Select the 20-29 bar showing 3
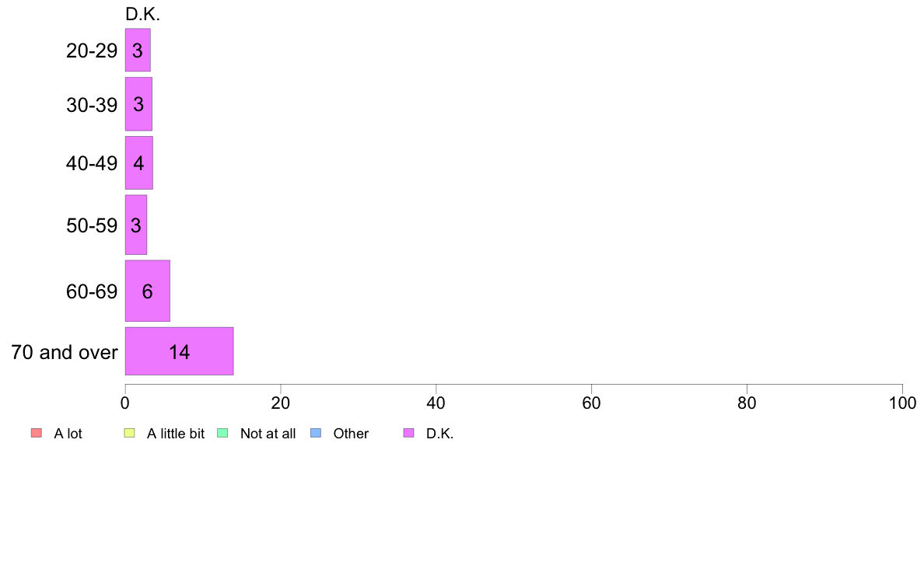924x572 pixels. point(138,50)
